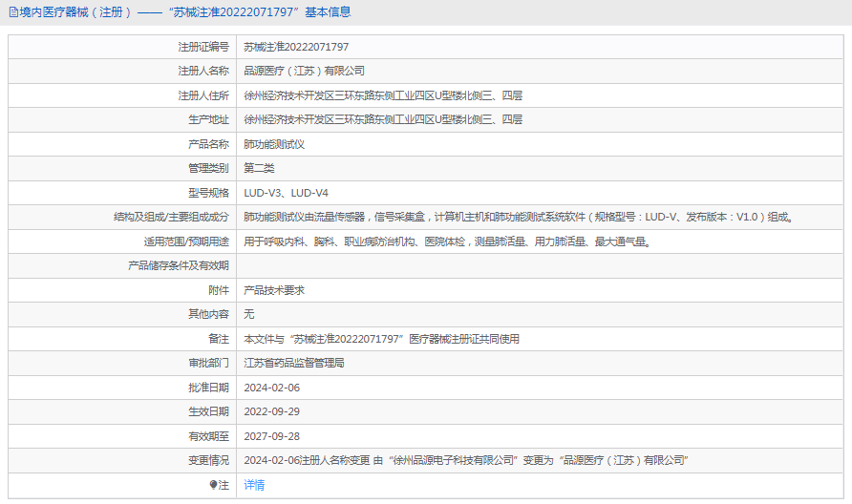Click expiry date 2027-09-28
This screenshot has width=852, height=504.
click(x=272, y=435)
